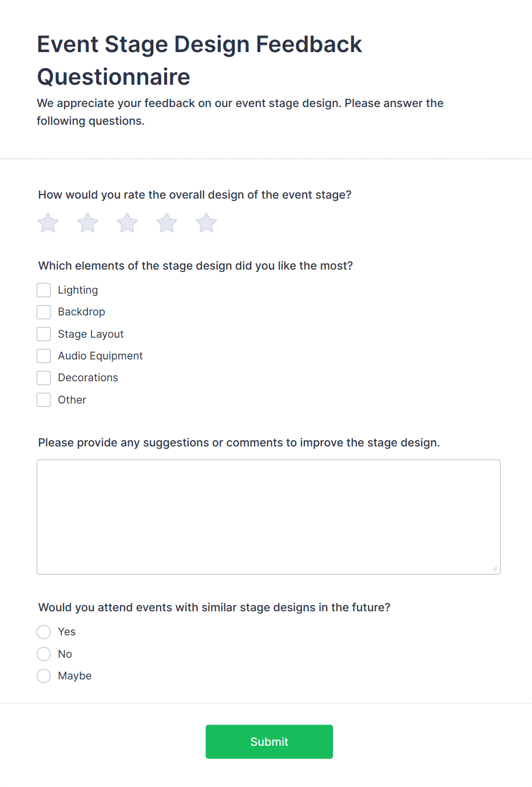The width and height of the screenshot is (532, 787).
Task: Click the overall design rating question label
Action: coord(194,195)
